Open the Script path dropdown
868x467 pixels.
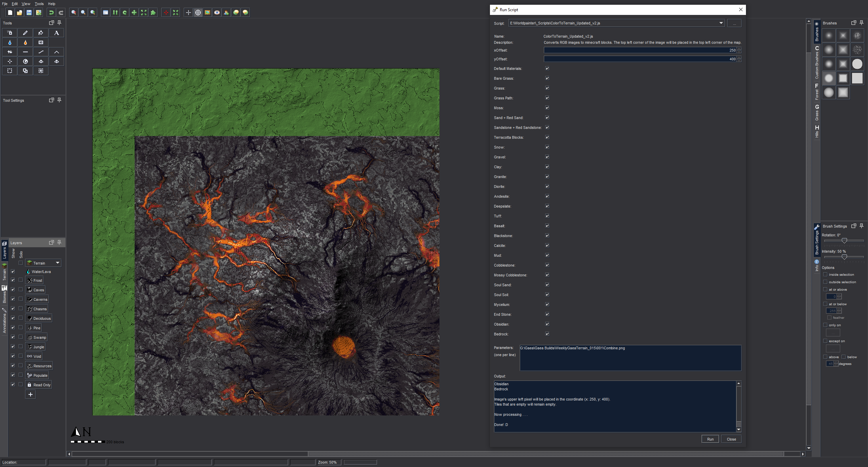coord(721,23)
